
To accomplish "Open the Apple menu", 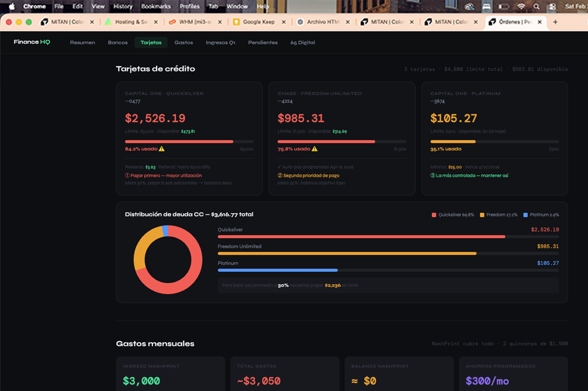I will (12, 6).
